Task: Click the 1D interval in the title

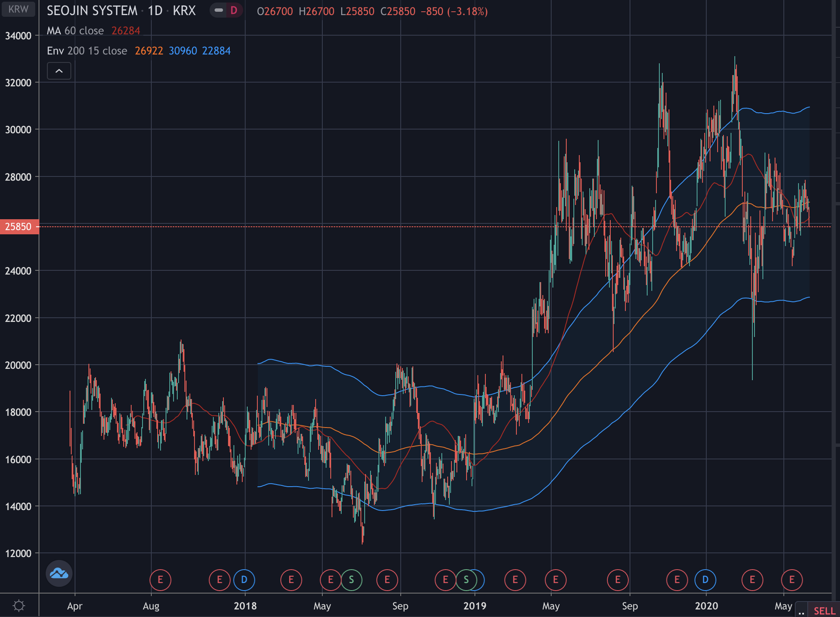Action: click(155, 10)
